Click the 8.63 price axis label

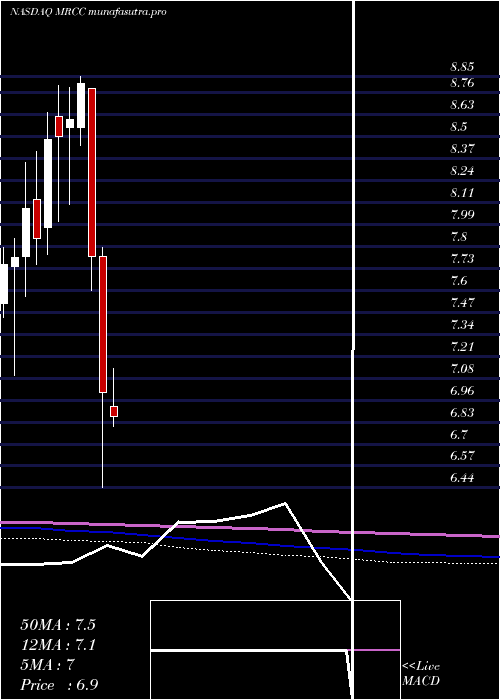pos(462,105)
